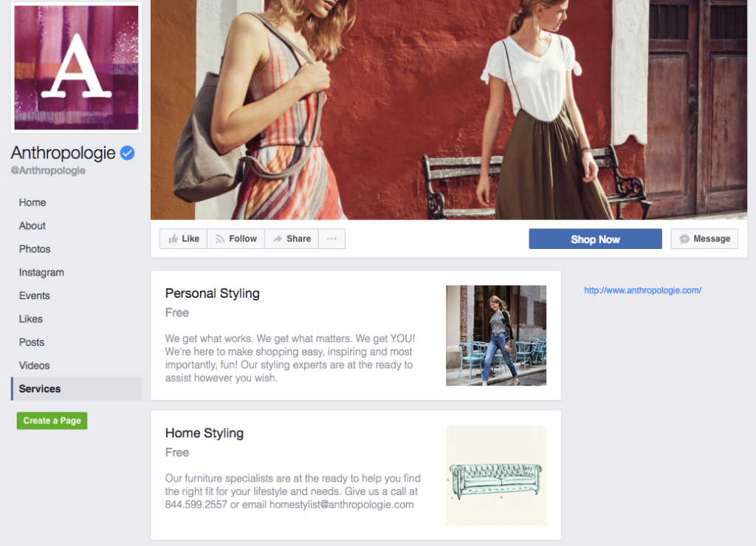Click the Home Styling description with phone number
This screenshot has width=756, height=546.
pyautogui.click(x=292, y=491)
